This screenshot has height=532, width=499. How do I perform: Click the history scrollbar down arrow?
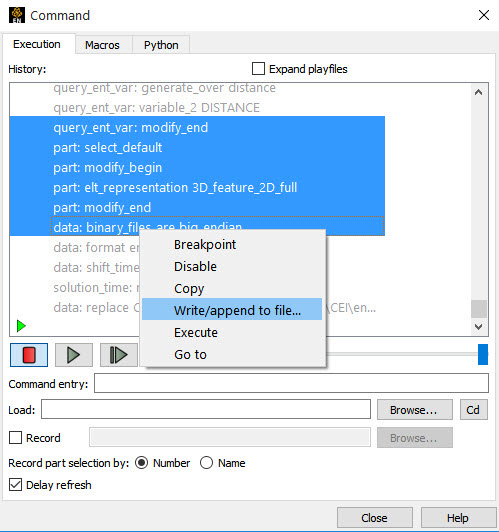479,327
